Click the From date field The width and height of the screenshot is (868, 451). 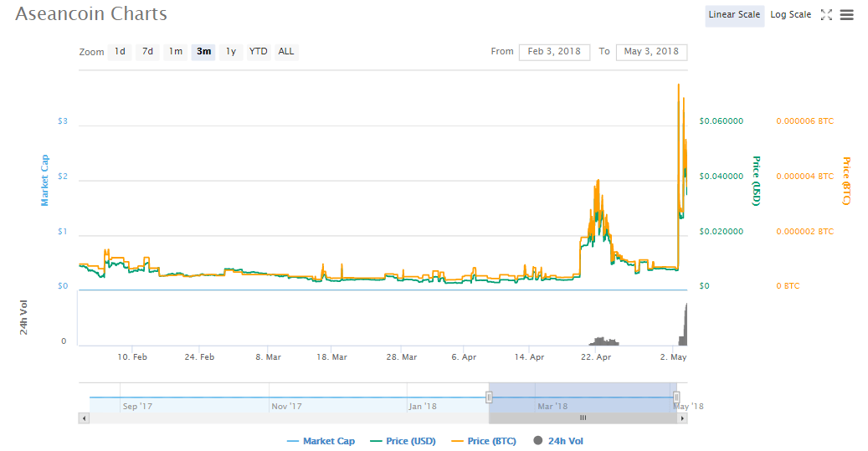[554, 52]
